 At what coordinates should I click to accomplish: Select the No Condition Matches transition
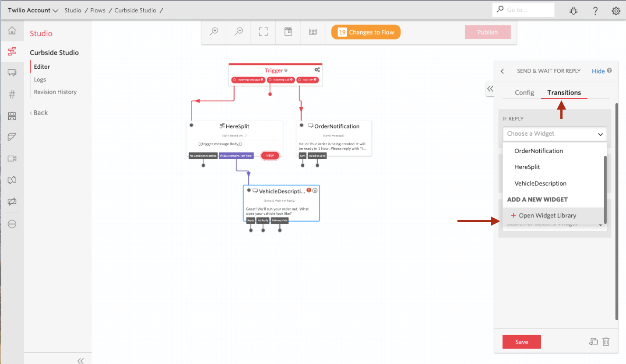coord(203,155)
